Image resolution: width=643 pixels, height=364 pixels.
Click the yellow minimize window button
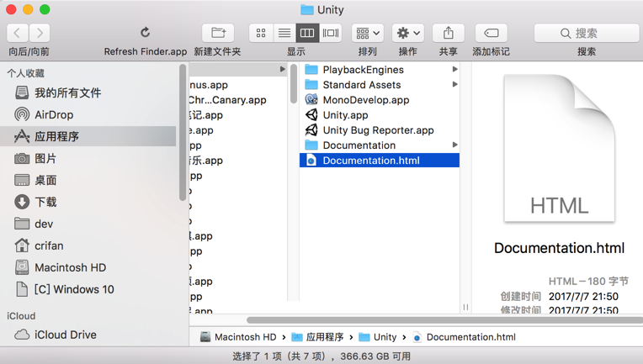28,9
